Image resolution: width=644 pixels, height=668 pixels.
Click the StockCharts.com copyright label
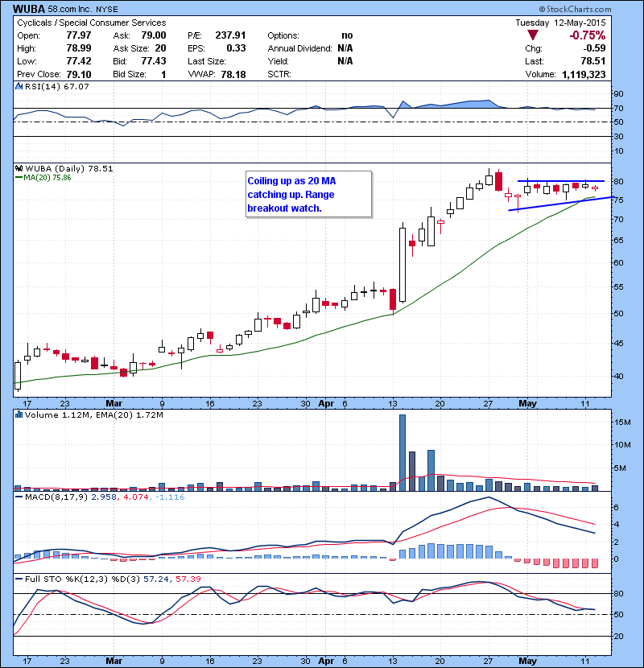point(575,9)
